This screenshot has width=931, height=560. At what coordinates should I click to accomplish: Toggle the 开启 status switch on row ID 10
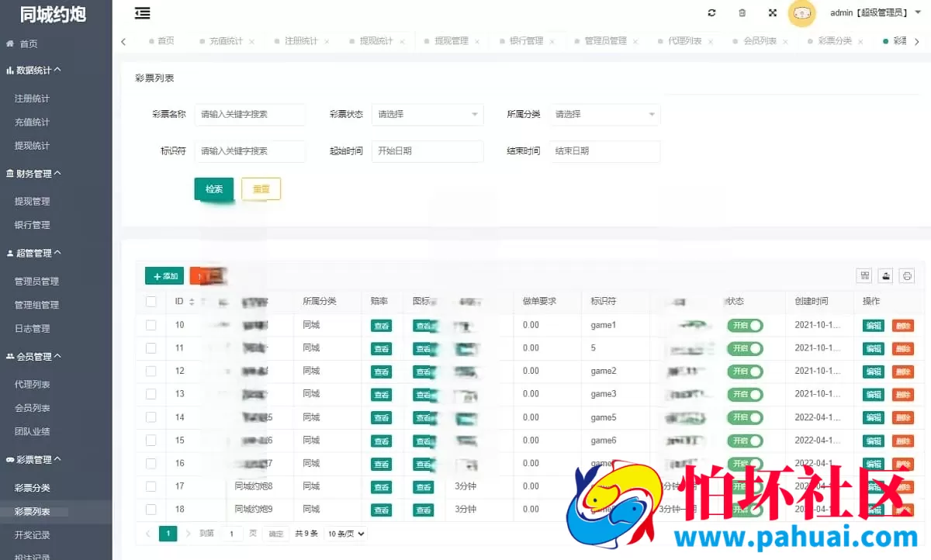[x=746, y=325]
